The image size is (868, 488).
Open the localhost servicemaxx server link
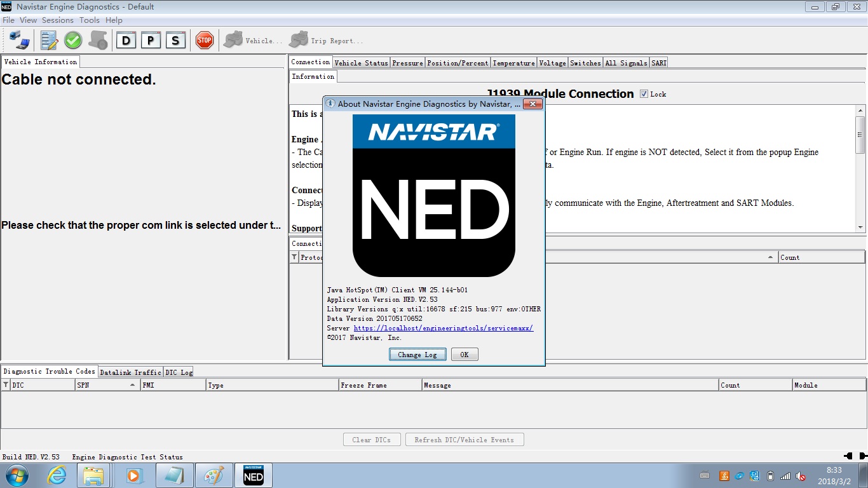[x=444, y=329]
